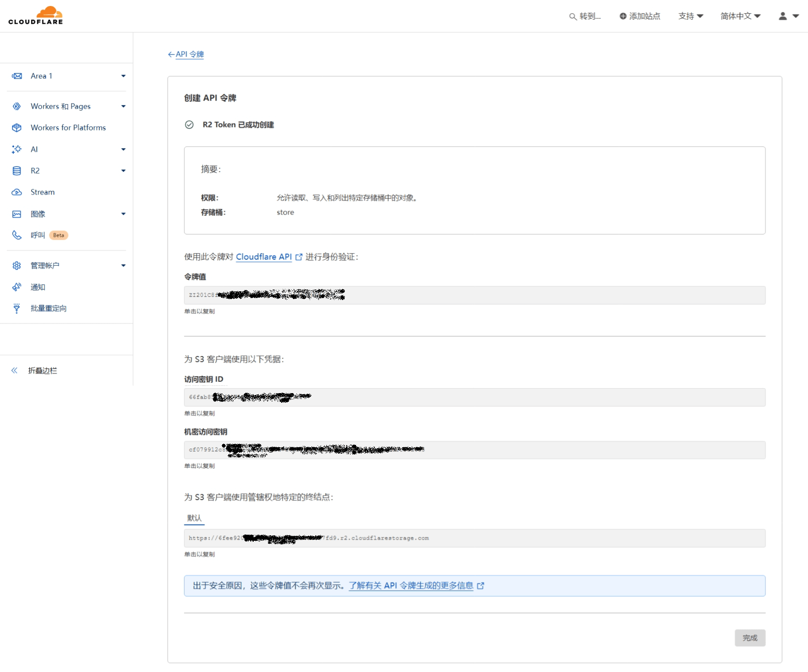Open the 支持 dropdown
Viewport: 808px width, 672px height.
691,16
